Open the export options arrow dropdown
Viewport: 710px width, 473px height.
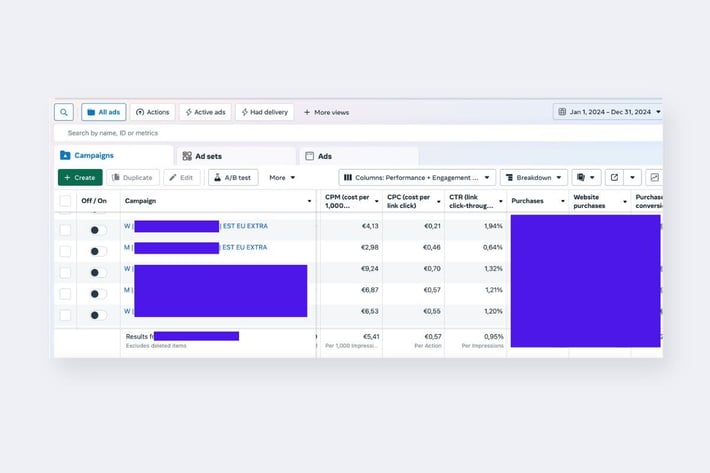[633, 177]
